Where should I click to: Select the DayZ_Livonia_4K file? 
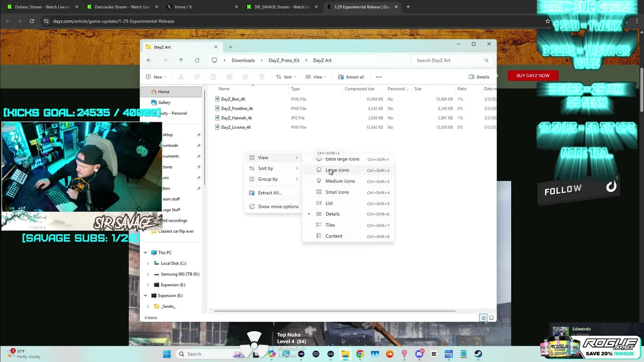[236, 127]
